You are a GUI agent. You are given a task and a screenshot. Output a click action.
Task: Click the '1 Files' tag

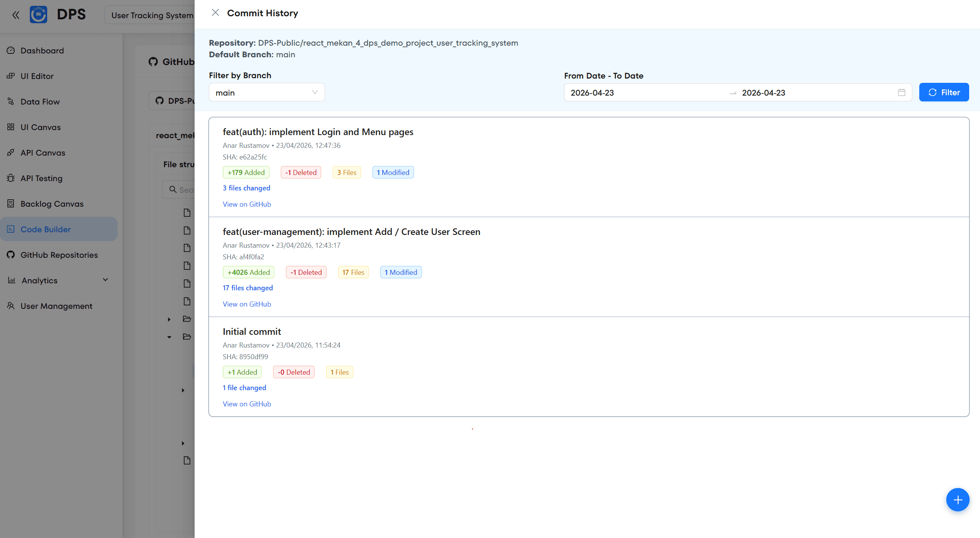point(339,372)
